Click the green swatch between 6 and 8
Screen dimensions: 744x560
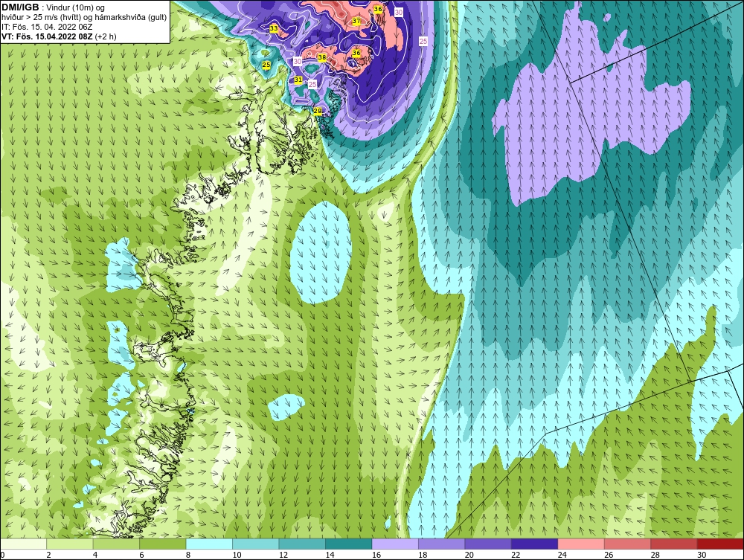(x=163, y=544)
